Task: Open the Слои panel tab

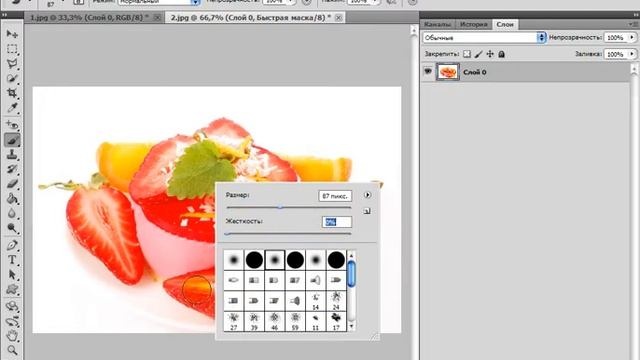Action: pyautogui.click(x=505, y=24)
